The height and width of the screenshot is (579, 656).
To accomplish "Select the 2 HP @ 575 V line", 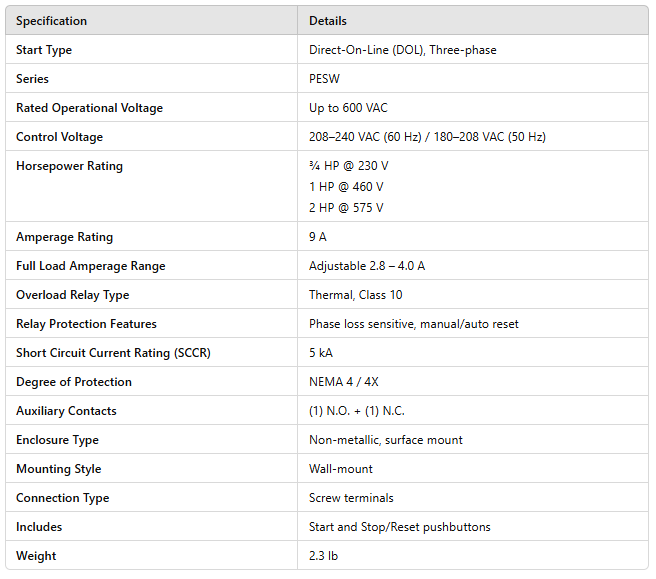I will [346, 208].
